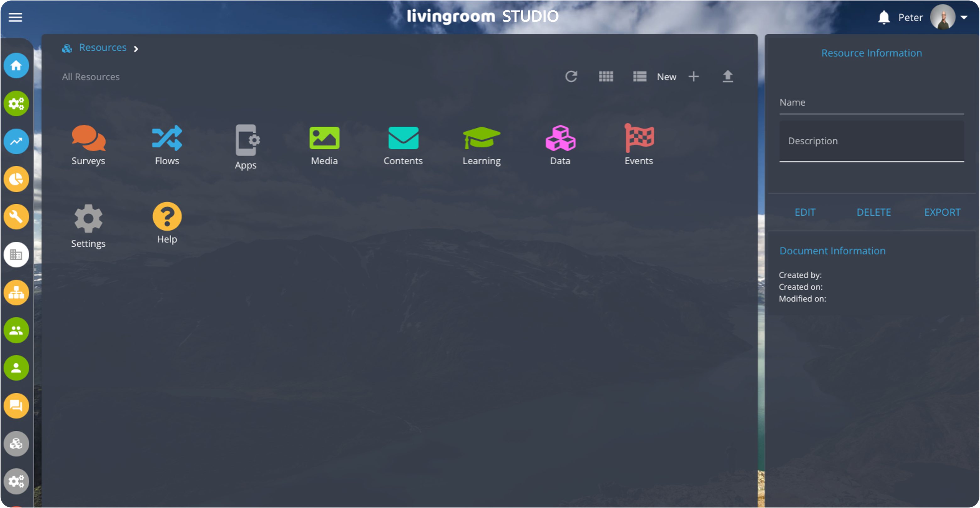Image resolution: width=980 pixels, height=508 pixels.
Task: Click the Peter username text
Action: tap(911, 18)
